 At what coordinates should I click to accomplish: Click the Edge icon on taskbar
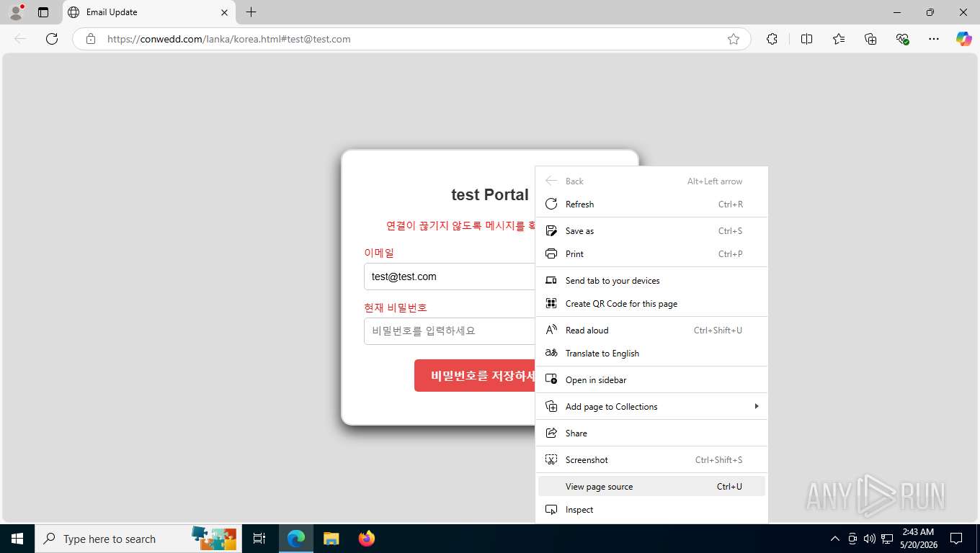coord(295,539)
